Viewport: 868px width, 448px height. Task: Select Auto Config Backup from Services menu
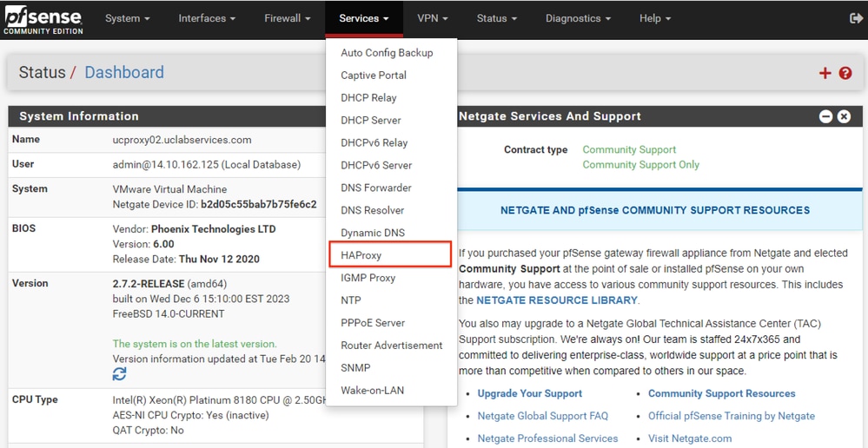[391, 53]
